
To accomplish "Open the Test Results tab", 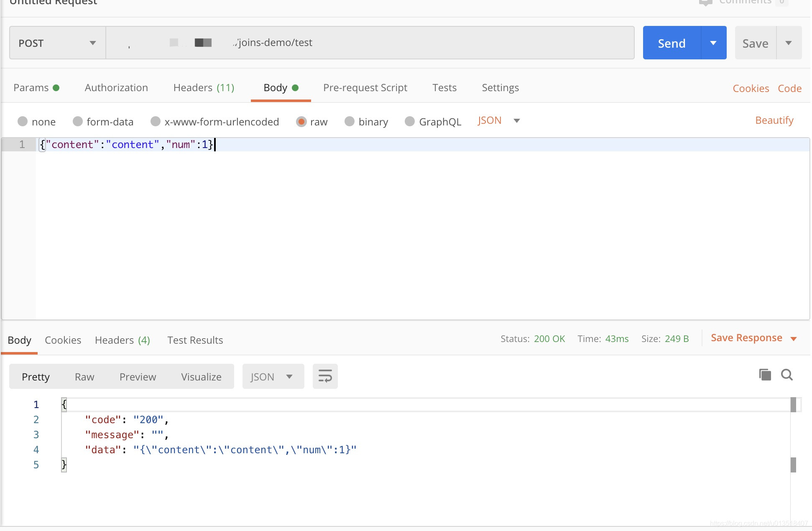I will [195, 340].
